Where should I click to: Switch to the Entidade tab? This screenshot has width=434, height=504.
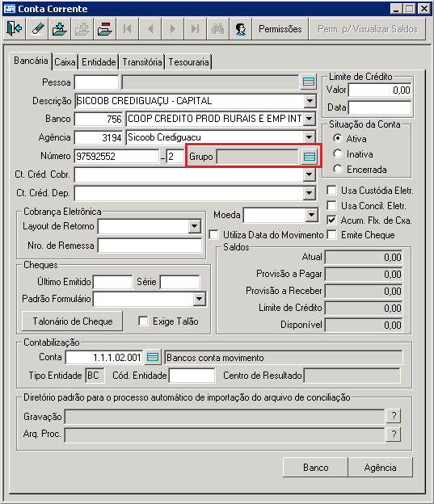pyautogui.click(x=99, y=62)
